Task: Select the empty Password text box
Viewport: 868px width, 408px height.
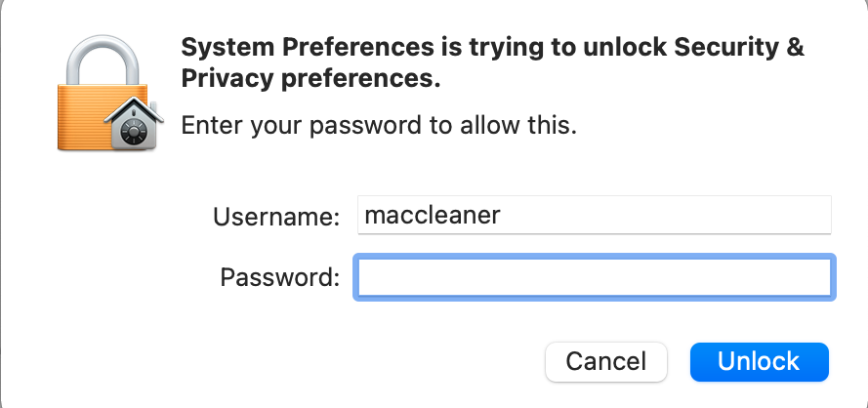Action: pyautogui.click(x=594, y=277)
